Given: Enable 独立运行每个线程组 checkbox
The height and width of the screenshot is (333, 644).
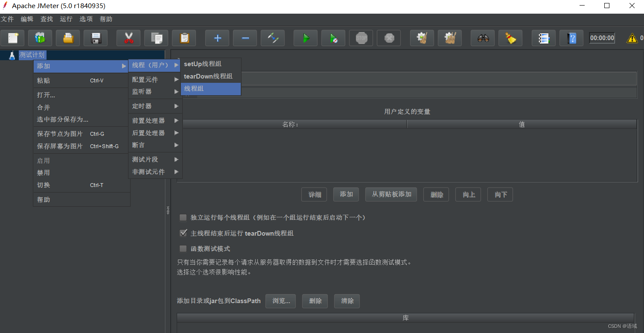Looking at the screenshot, I should click(x=183, y=218).
